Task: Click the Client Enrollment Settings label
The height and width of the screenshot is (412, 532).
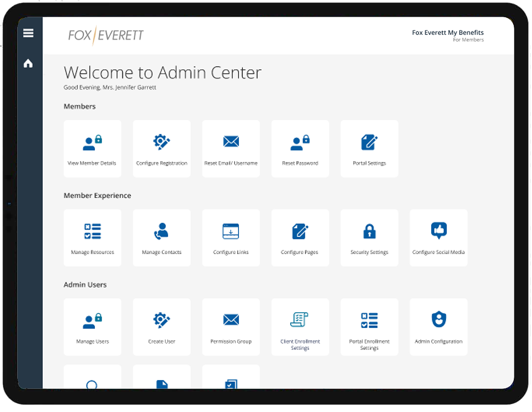Action: 300,345
